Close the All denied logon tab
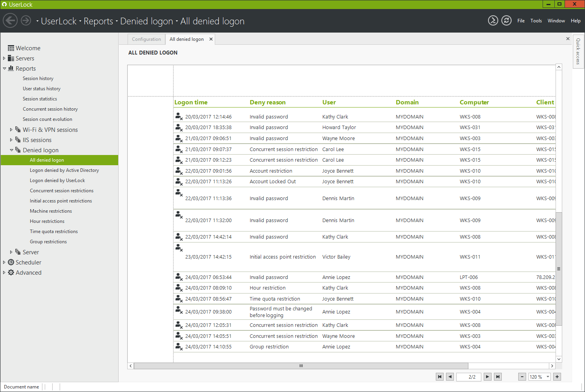Screen dimensions: 585x392 [211, 39]
